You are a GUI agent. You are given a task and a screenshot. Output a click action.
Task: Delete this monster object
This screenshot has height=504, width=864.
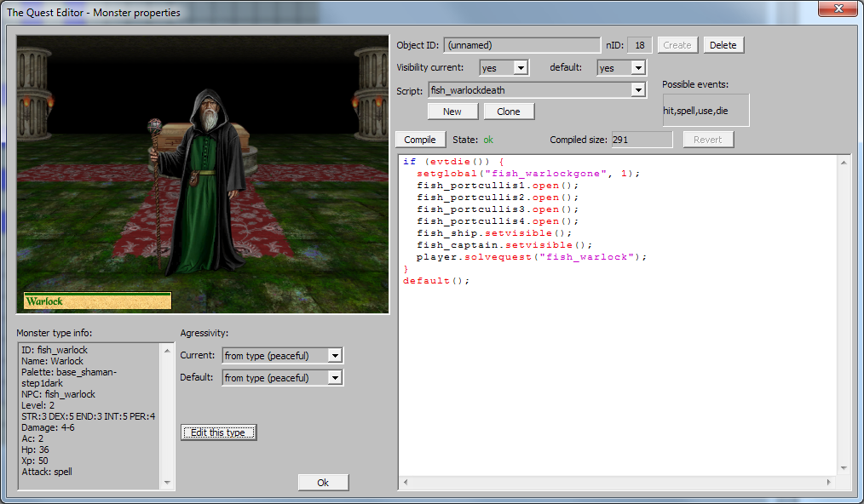click(723, 45)
